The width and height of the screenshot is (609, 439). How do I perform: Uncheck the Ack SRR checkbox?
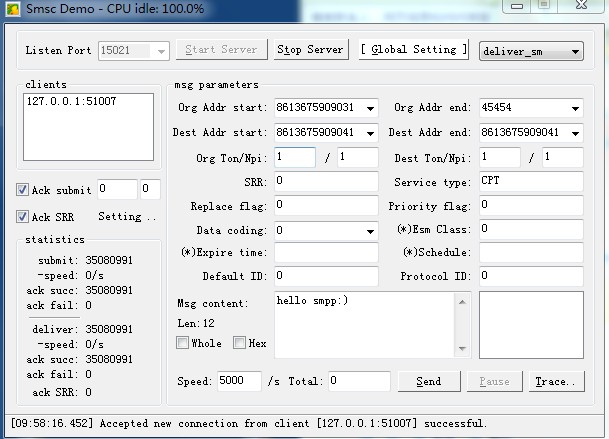pyautogui.click(x=22, y=216)
